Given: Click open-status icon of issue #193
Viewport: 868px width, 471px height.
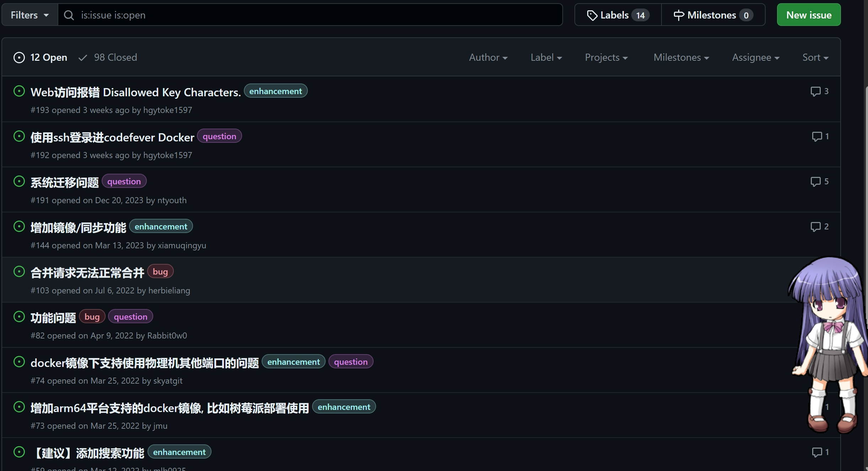Looking at the screenshot, I should click(x=19, y=91).
